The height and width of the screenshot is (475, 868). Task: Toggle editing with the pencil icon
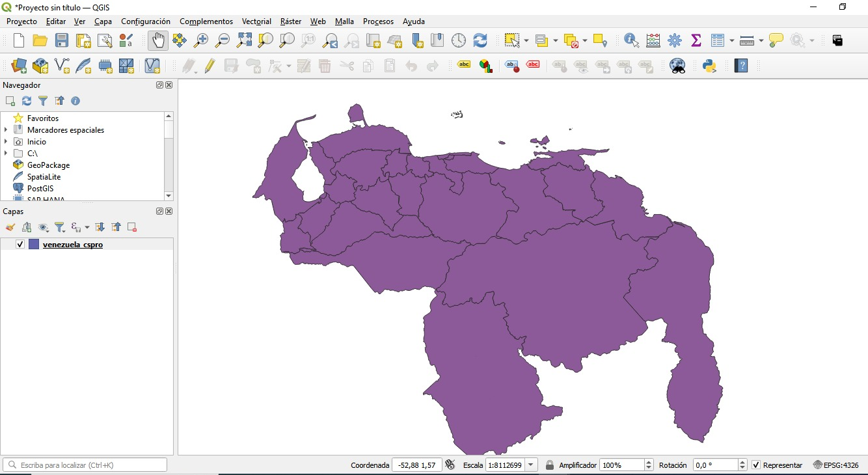point(210,66)
